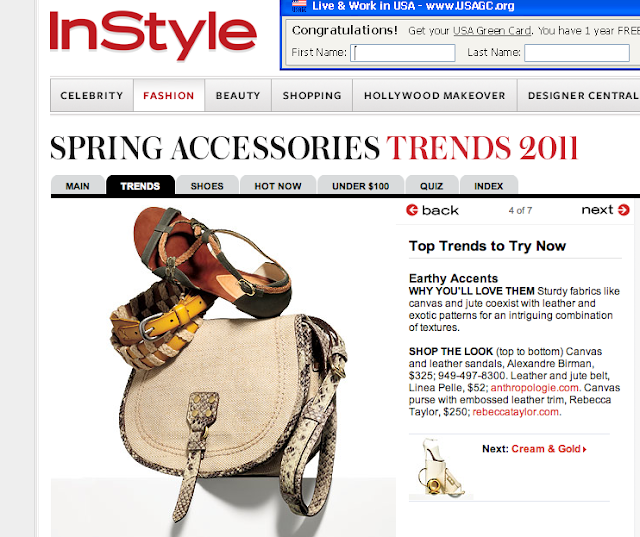
Task: Open the Beauty navigation menu
Action: [x=238, y=95]
